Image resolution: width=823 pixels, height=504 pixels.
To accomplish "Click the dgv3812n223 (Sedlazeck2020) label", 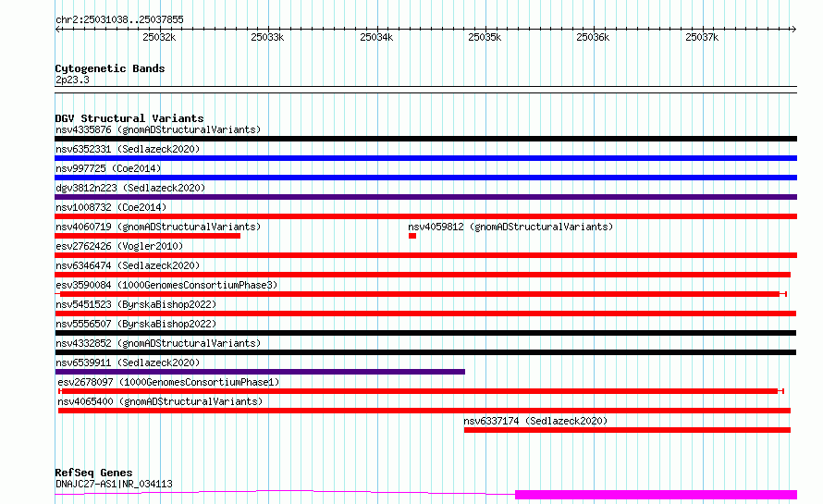I will pos(130,188).
